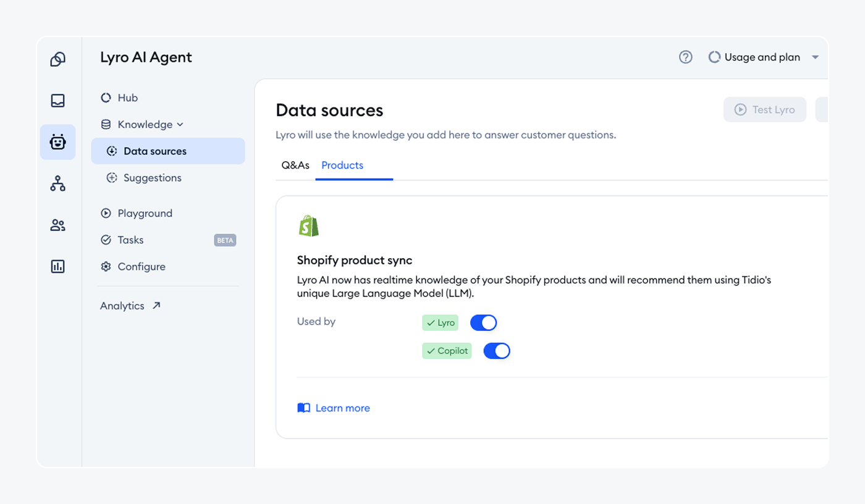Click the Playground play icon in the menu

click(106, 213)
